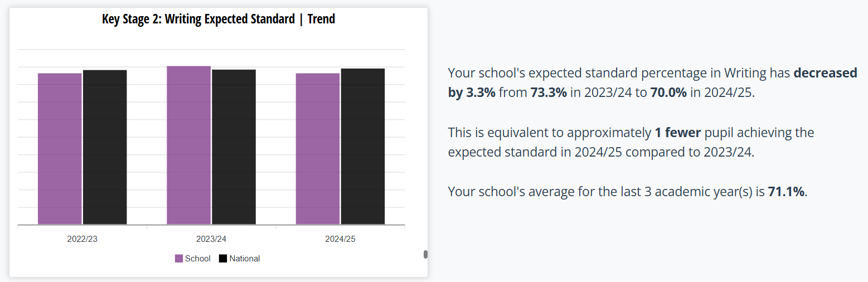Click the 2023/24 x-axis label
The image size is (868, 282).
(x=211, y=239)
